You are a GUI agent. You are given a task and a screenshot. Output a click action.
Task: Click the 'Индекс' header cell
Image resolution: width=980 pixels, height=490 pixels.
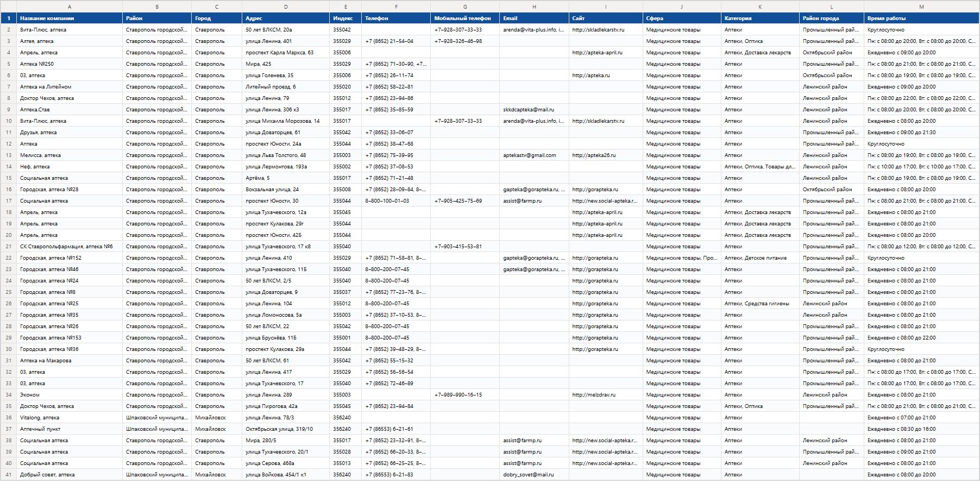tap(345, 18)
